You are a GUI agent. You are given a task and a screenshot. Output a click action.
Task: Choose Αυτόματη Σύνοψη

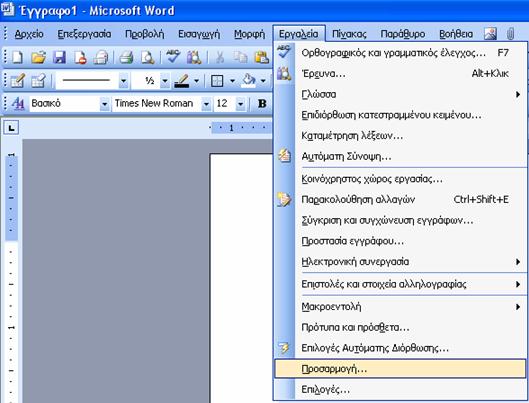tap(400, 156)
